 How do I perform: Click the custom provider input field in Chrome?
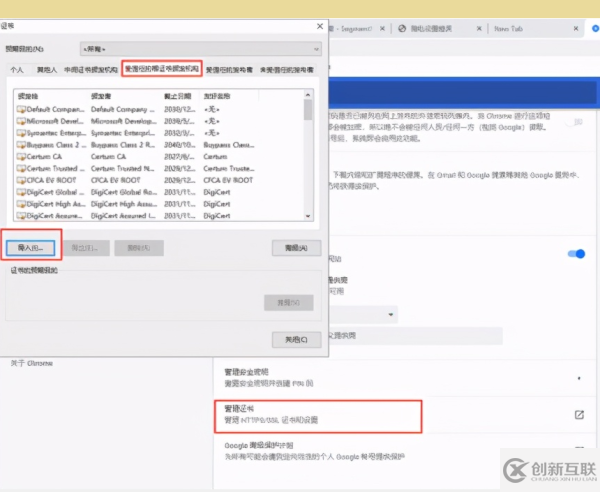[x=416, y=336]
